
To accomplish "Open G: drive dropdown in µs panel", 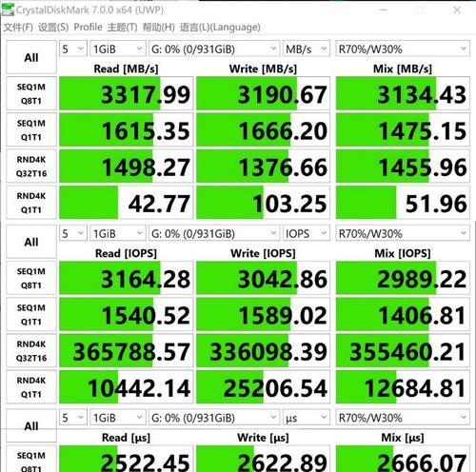I will tap(214, 418).
